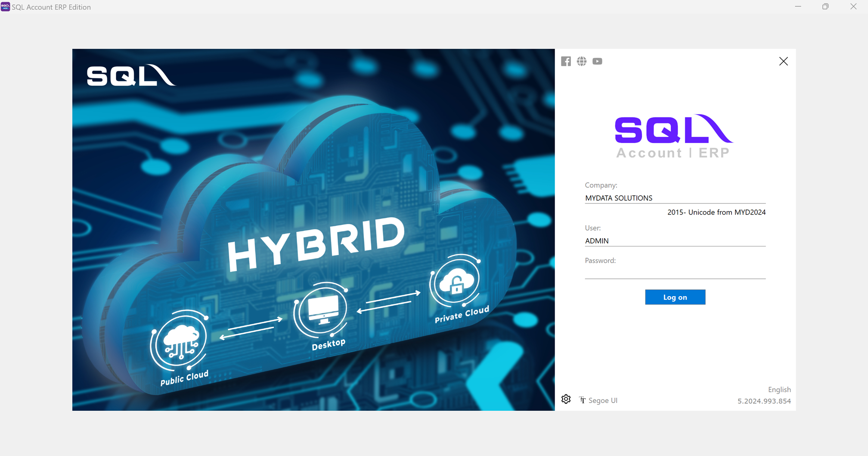868x456 pixels.
Task: Restore down the SQL Account window
Action: pyautogui.click(x=825, y=6)
